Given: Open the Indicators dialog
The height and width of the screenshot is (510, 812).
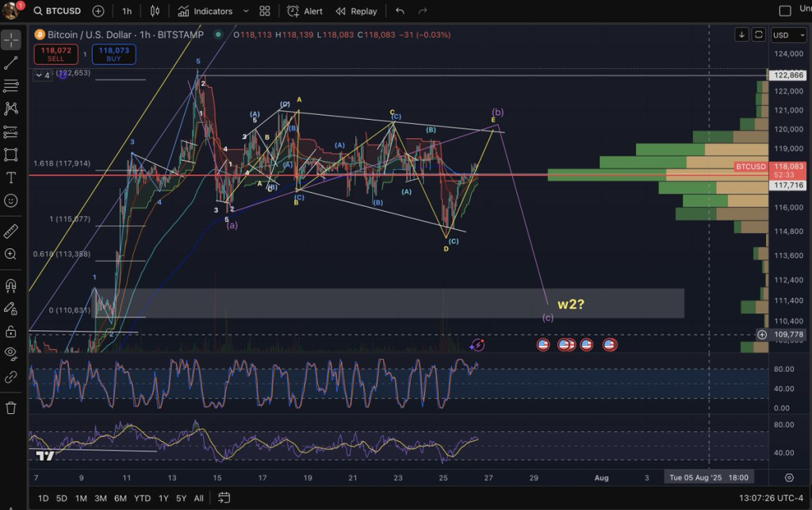Looking at the screenshot, I should point(205,11).
